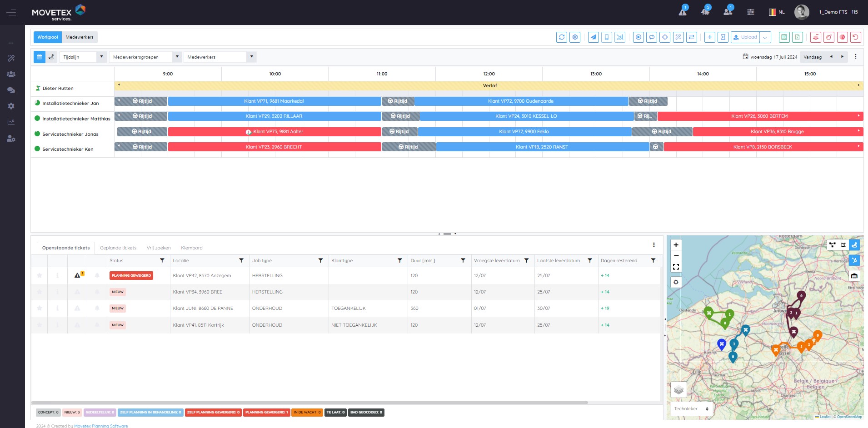
Task: Click the red undo arrow icon
Action: pos(856,37)
